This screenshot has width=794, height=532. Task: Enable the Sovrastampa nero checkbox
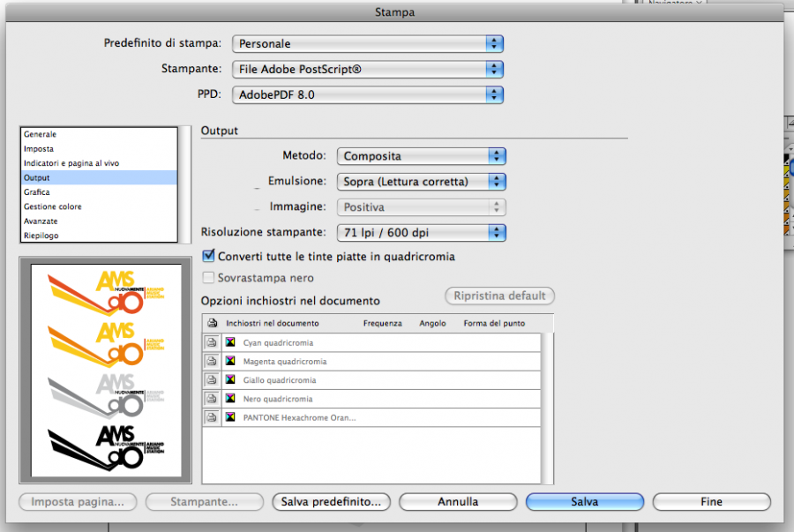[x=209, y=278]
